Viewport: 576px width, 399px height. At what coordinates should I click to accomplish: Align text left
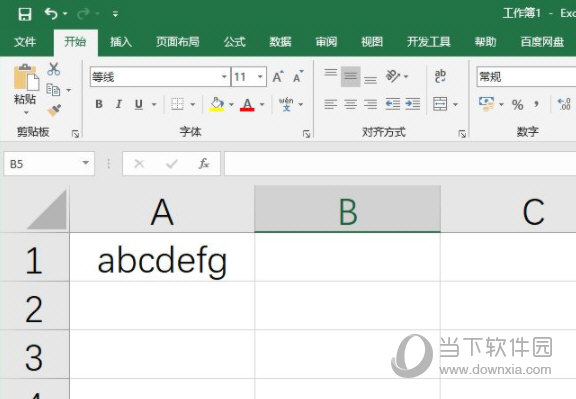coord(331,104)
